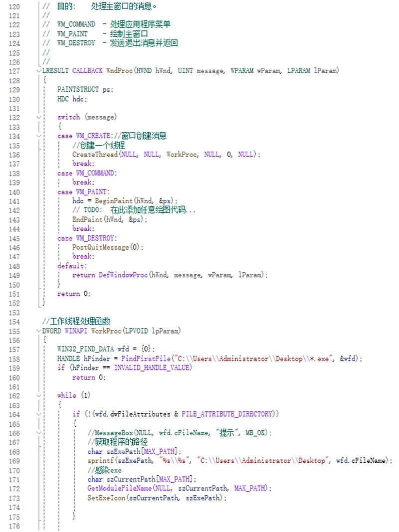Click BeginPaint call on line 141
Screen dimensions: 399x532
click(x=113, y=201)
